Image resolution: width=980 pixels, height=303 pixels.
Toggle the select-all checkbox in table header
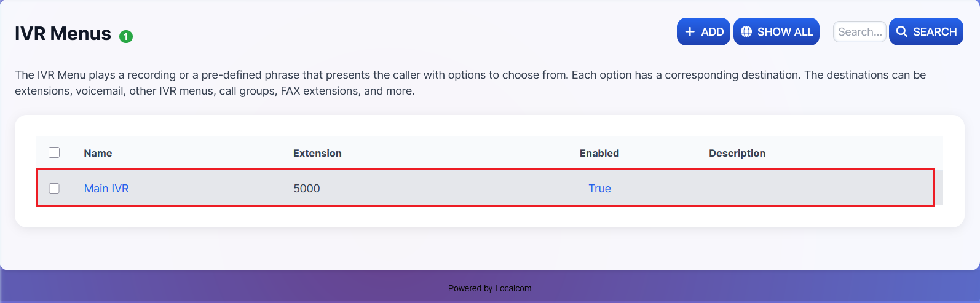[54, 152]
